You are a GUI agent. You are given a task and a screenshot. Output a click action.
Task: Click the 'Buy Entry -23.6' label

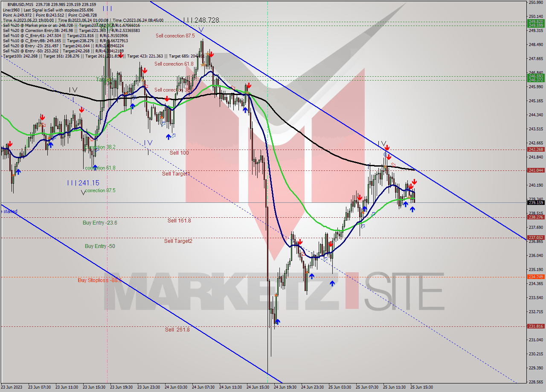click(100, 222)
